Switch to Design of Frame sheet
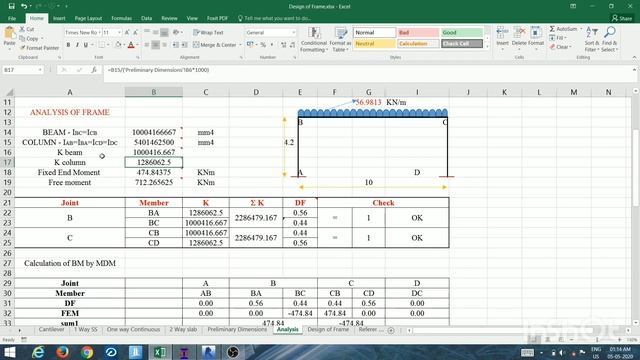Screen dimensions: 640x360 point(328,329)
